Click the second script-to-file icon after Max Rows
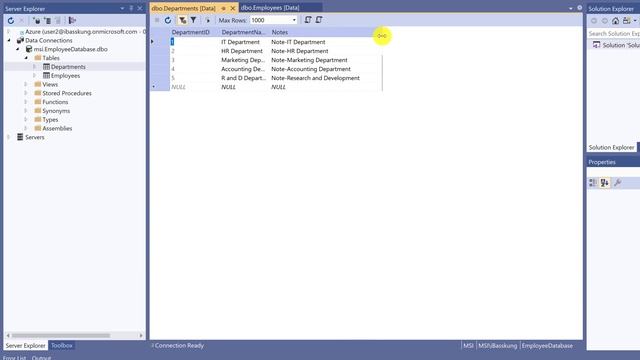The height and width of the screenshot is (360, 640). coord(319,20)
